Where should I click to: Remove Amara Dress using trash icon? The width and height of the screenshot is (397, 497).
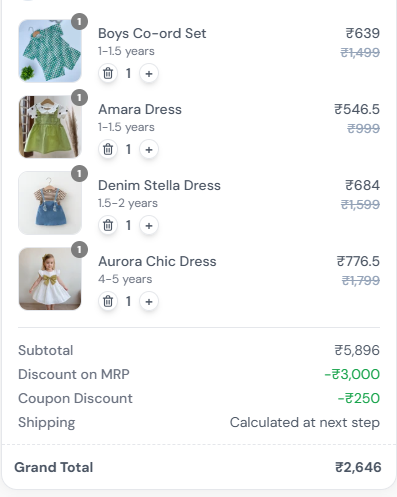tap(108, 149)
